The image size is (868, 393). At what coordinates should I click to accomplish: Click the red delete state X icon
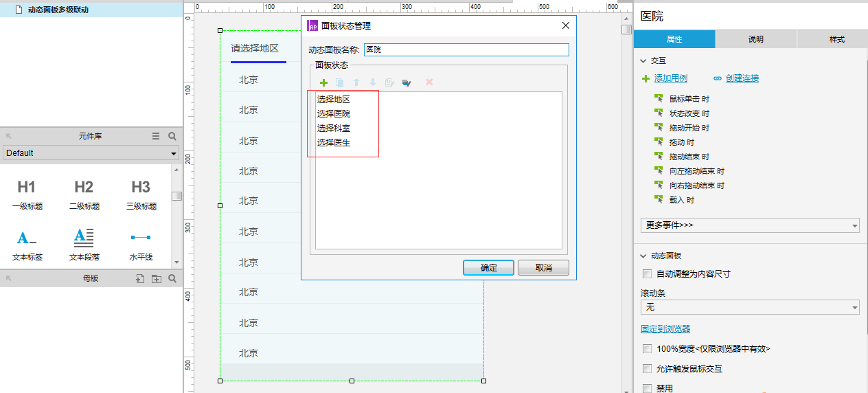(429, 82)
